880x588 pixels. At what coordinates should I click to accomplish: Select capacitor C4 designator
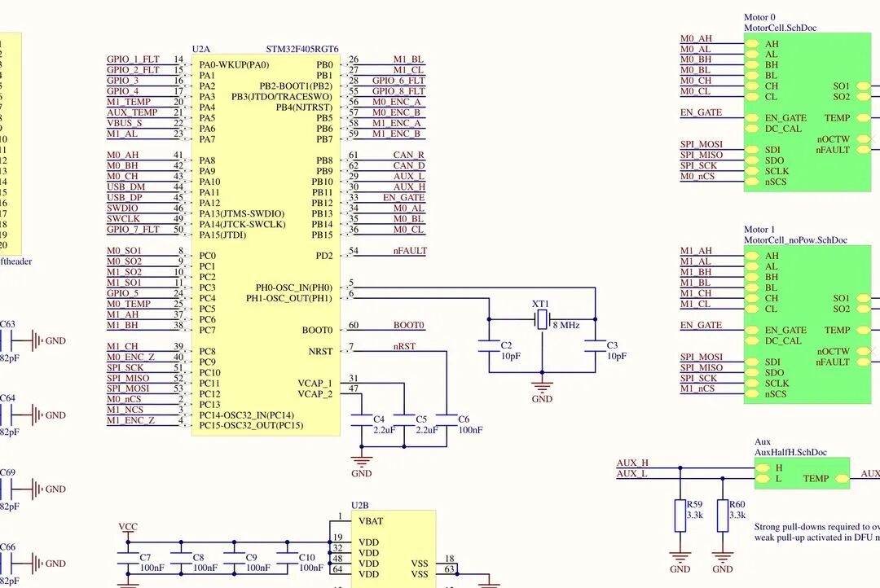coord(379,419)
